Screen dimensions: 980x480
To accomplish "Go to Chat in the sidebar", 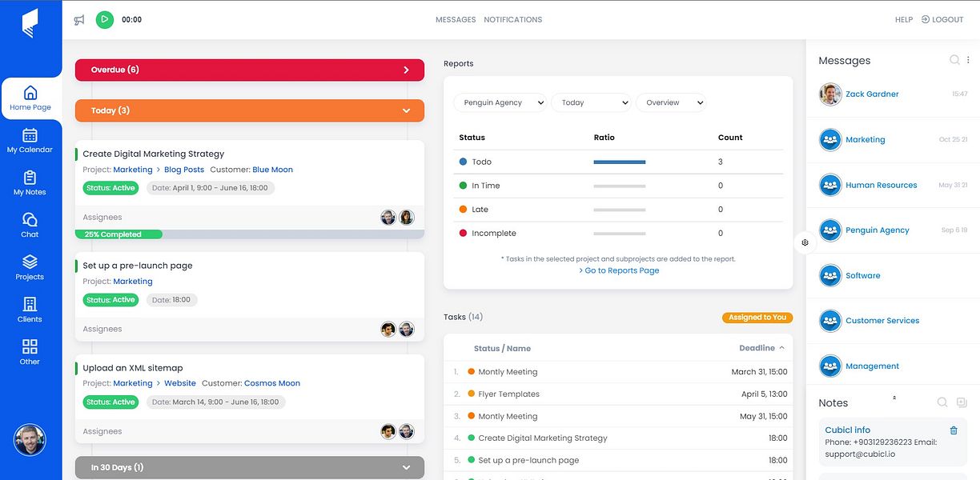I will (x=30, y=225).
